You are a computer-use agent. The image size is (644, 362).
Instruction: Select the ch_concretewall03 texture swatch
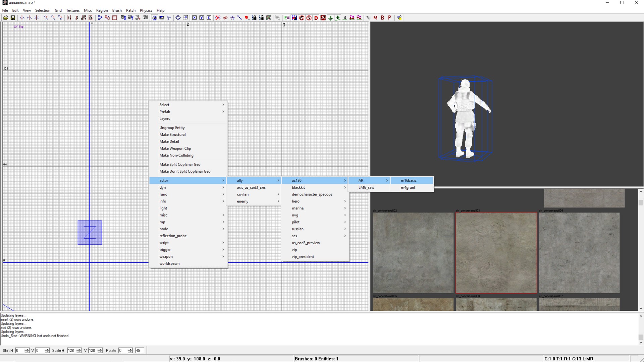[496, 253]
